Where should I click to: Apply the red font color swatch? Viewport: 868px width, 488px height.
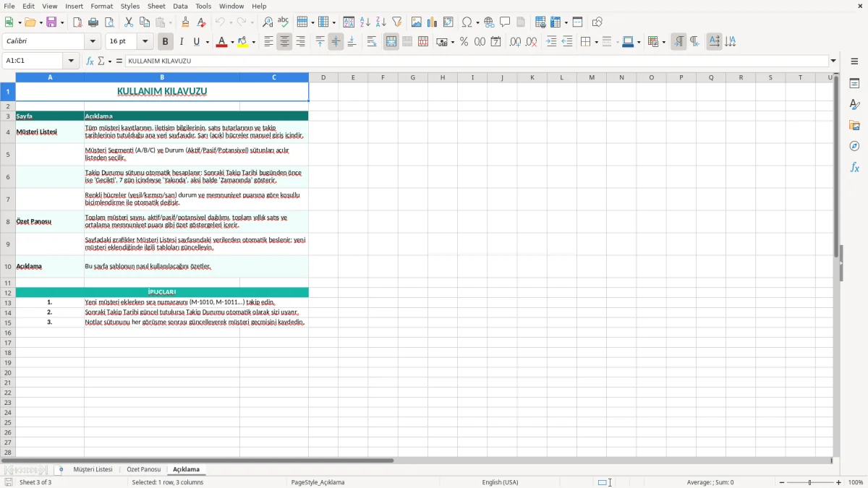[221, 42]
